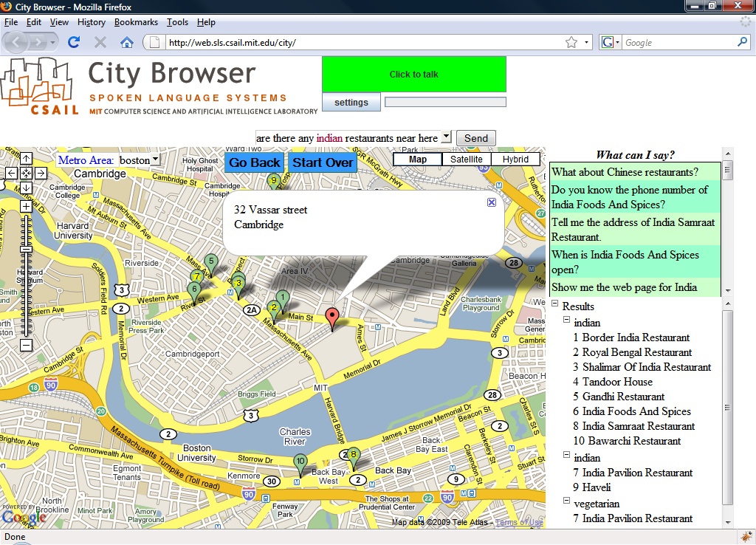The image size is (756, 545).
Task: Click the Firefox Reload page icon
Action: (74, 42)
